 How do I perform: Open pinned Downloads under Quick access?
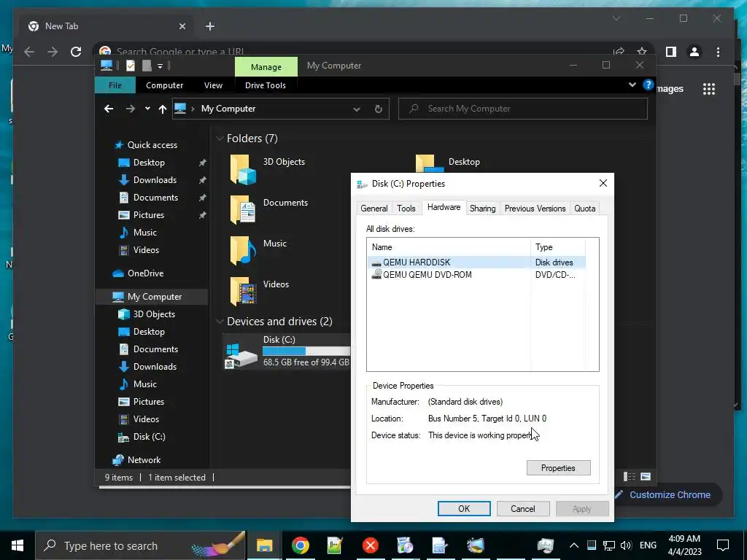click(x=155, y=180)
